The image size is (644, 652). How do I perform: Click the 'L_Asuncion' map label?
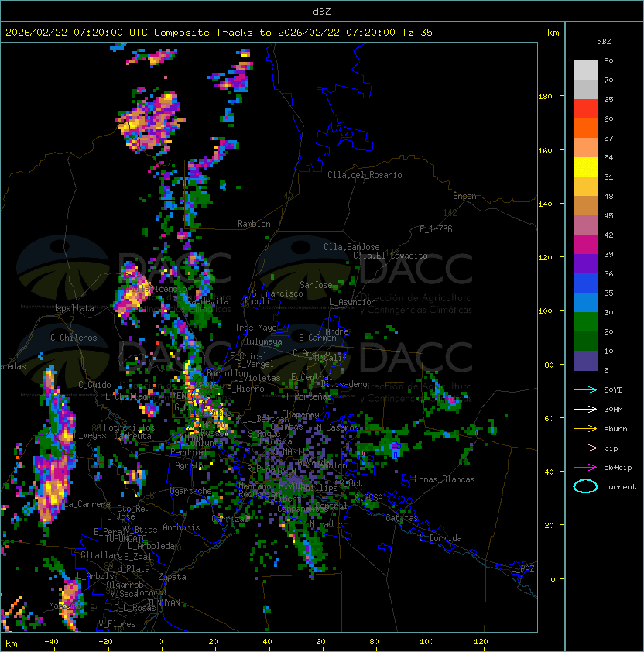(352, 302)
